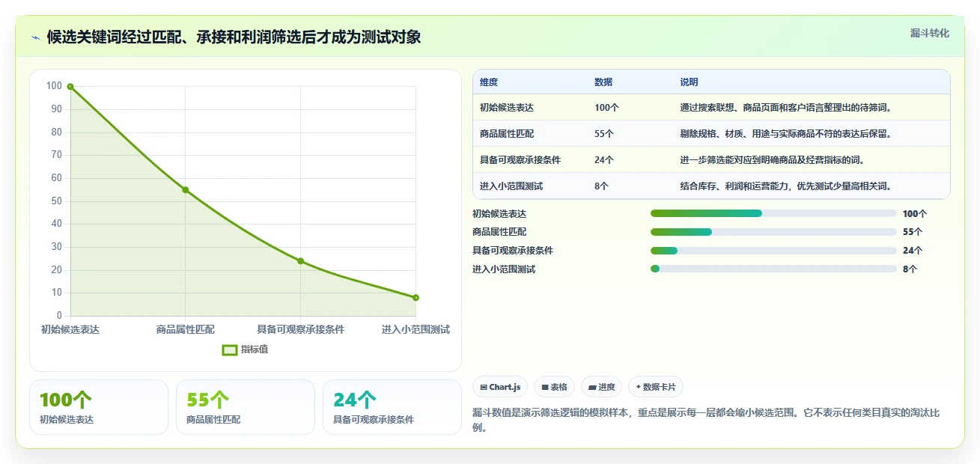Click y-axis value 50
The width and height of the screenshot is (980, 464).
coord(57,201)
